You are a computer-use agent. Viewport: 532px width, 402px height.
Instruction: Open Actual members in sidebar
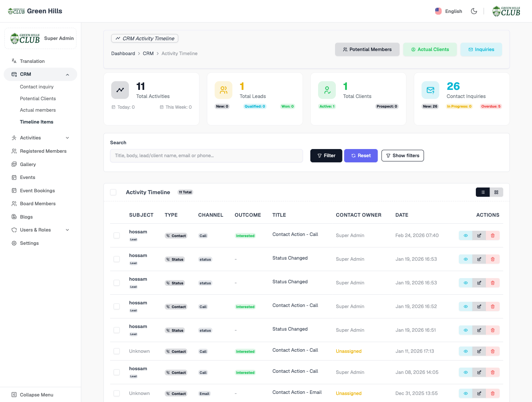click(38, 110)
